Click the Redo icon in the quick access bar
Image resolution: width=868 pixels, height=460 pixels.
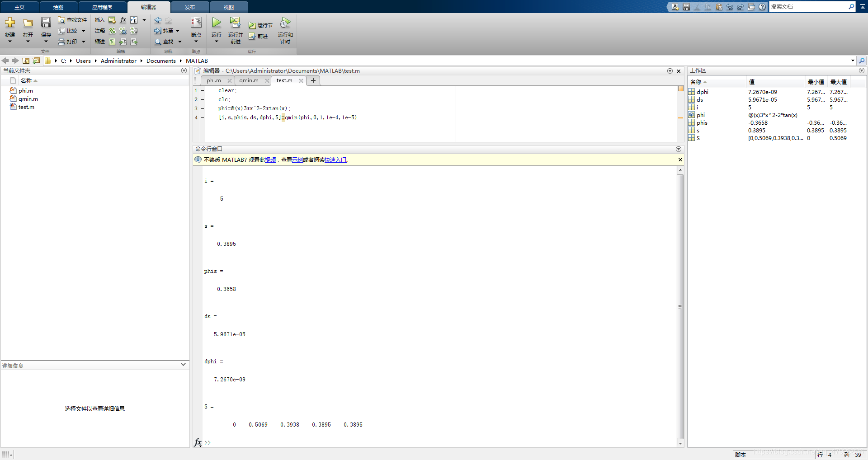point(741,7)
